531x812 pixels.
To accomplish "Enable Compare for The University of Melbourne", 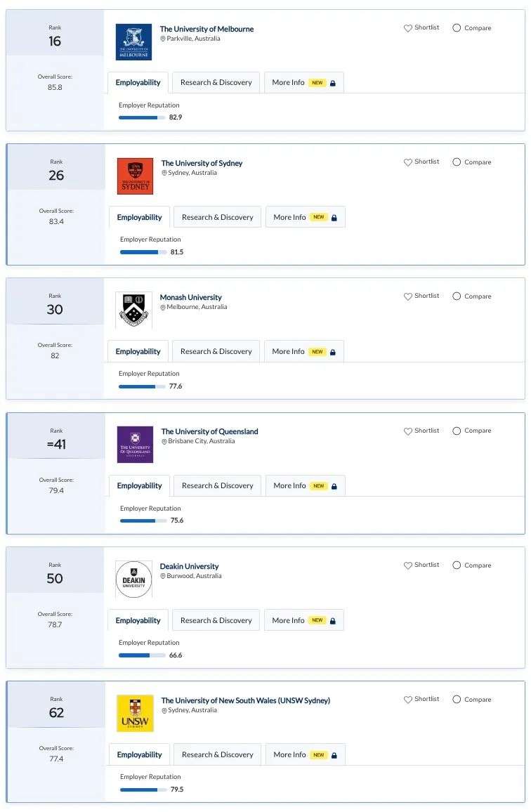I will 457,28.
